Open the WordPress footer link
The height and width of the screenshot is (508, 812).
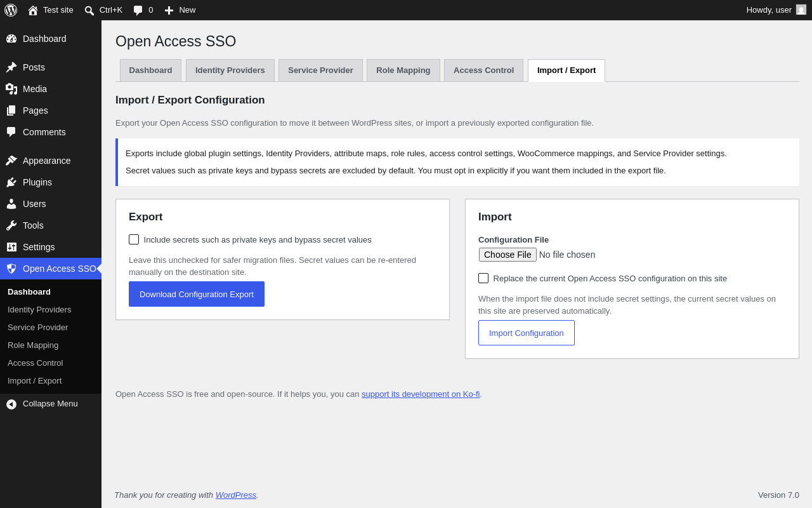point(236,495)
